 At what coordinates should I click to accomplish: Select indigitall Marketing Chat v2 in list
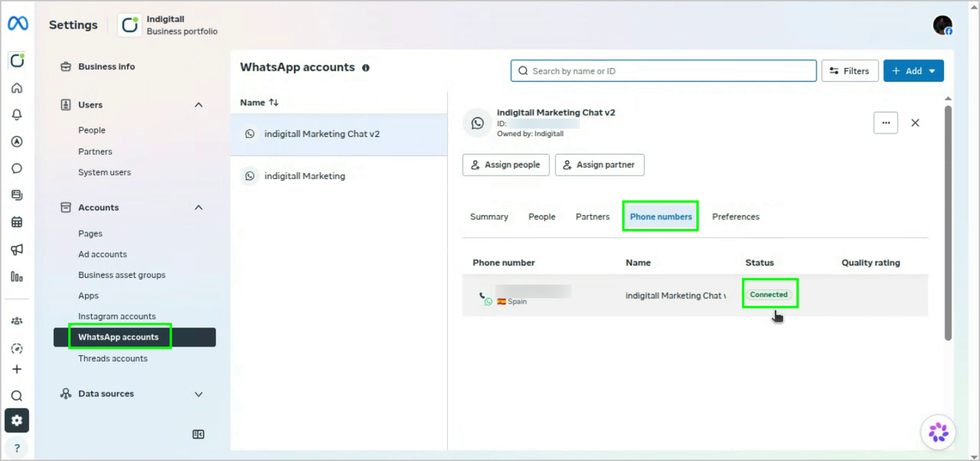339,134
